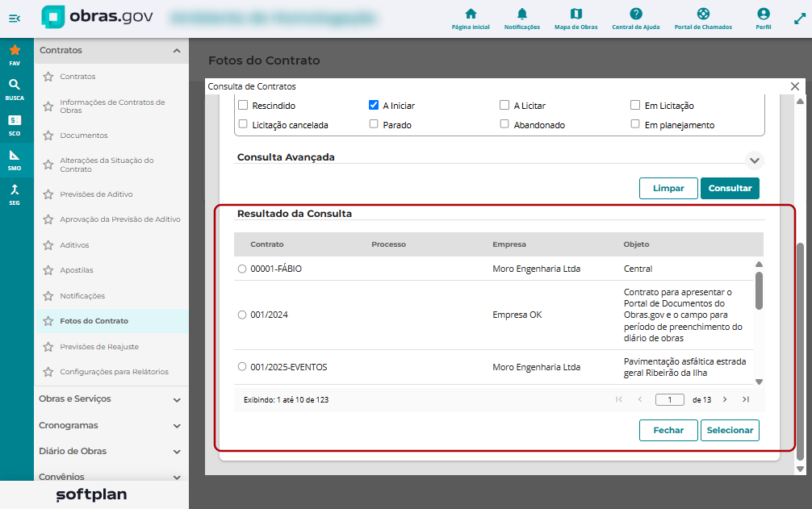Favorite star next to Previsões de Reajuste
The image size is (812, 509).
pos(48,347)
